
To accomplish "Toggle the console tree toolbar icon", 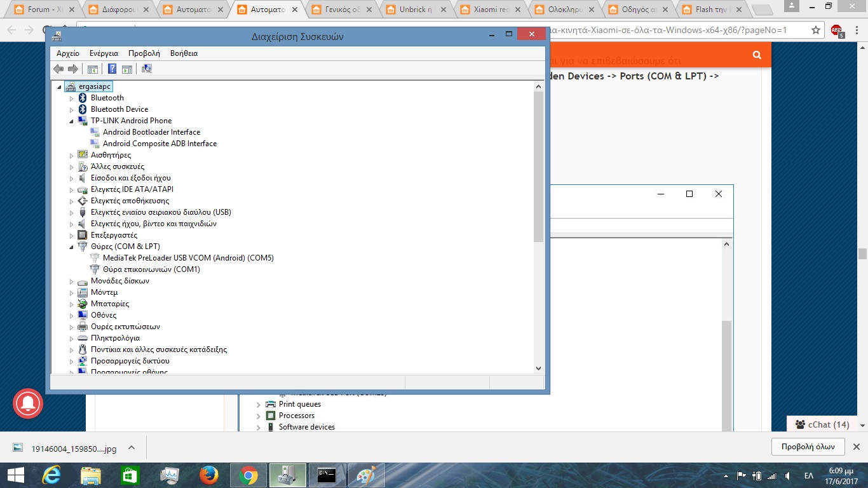I will 93,69.
